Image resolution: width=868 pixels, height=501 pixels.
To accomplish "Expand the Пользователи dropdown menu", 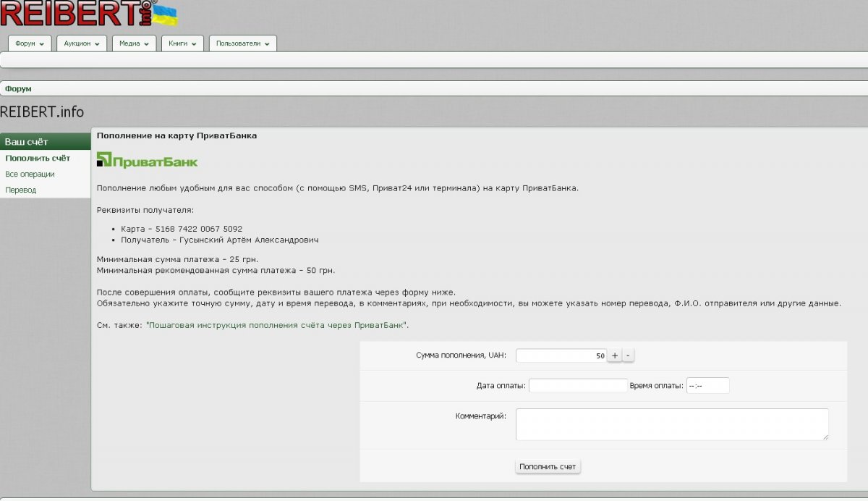I will (243, 43).
